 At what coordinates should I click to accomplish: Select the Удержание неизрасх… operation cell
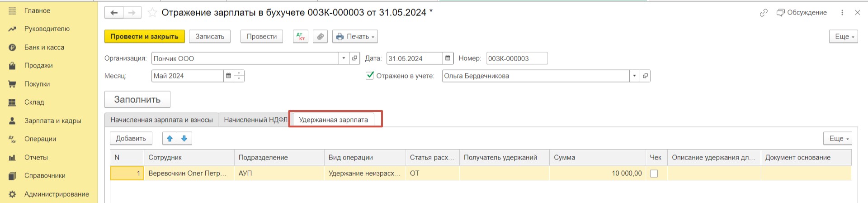point(365,173)
